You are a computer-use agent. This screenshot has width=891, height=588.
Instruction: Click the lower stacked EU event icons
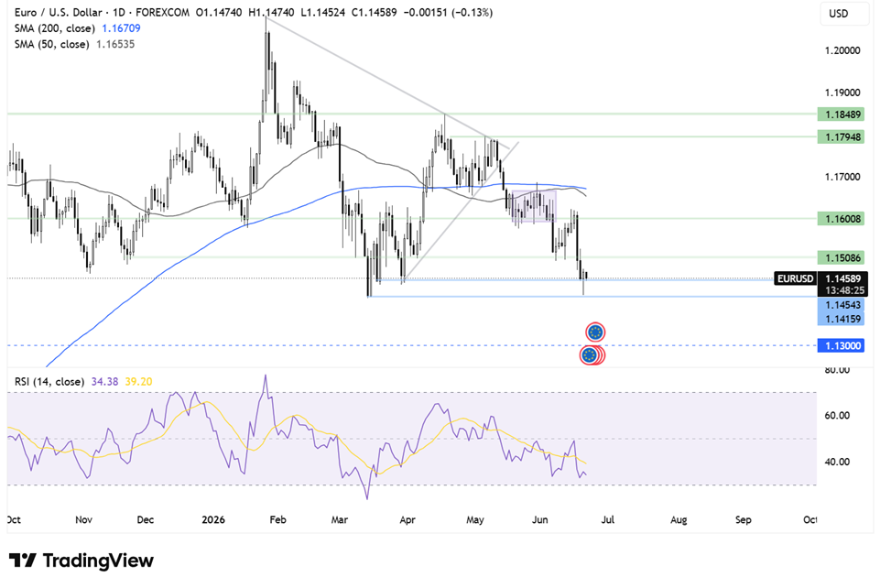coord(592,355)
